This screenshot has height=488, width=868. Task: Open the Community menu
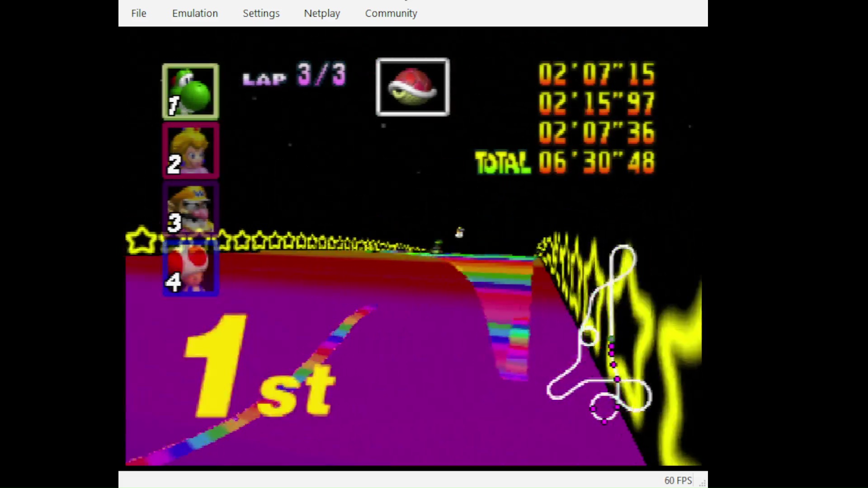[391, 13]
